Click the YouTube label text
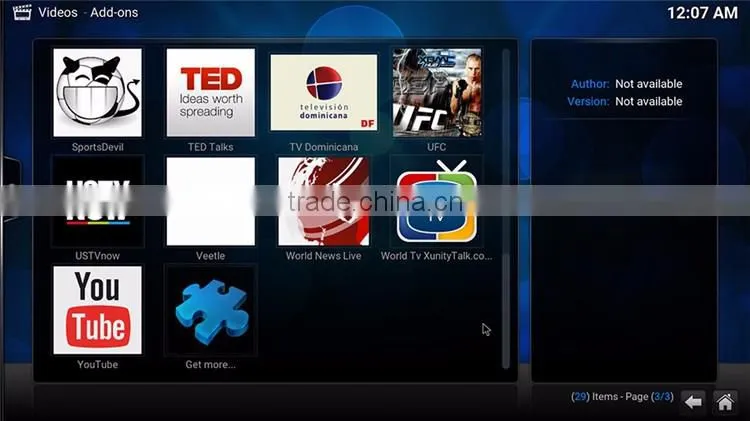750x421 pixels. pyautogui.click(x=98, y=365)
